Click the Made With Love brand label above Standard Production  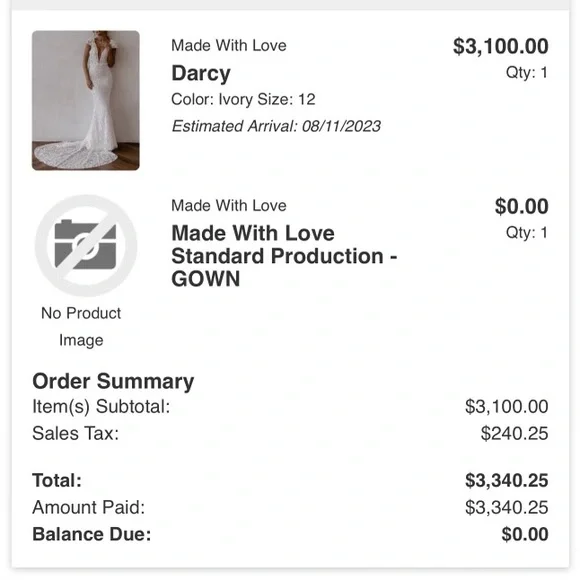click(229, 206)
